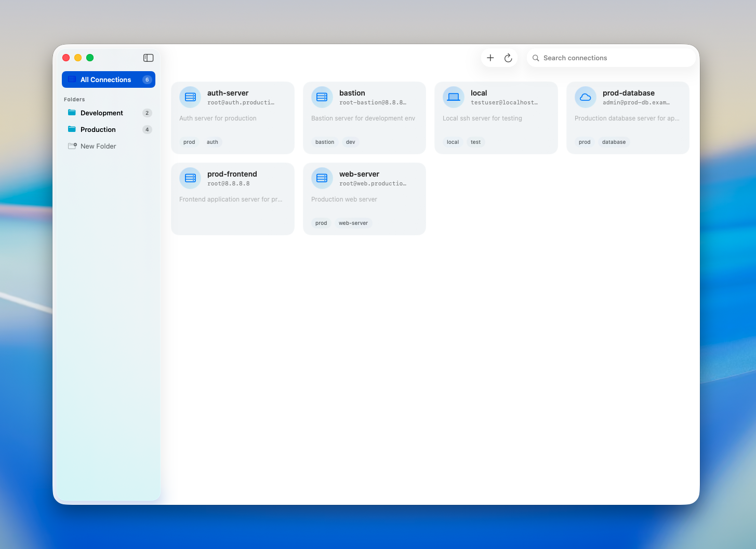The image size is (756, 549).
Task: Click the Production folder count badge
Action: [147, 129]
